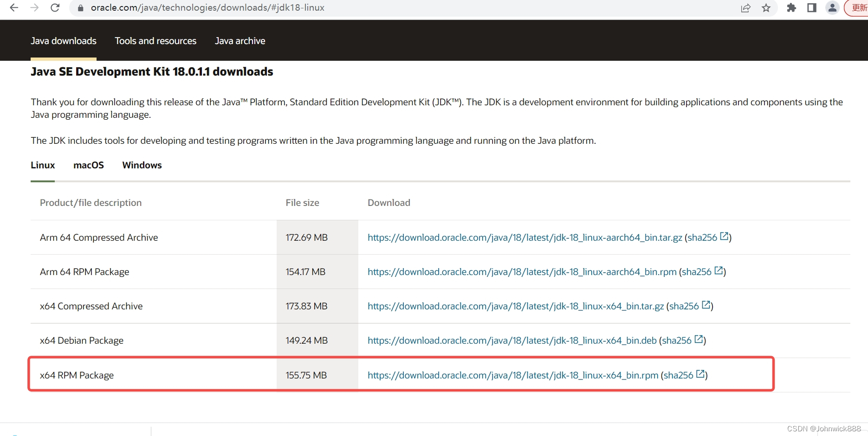
Task: Open the browser side panel icon
Action: coord(811,7)
